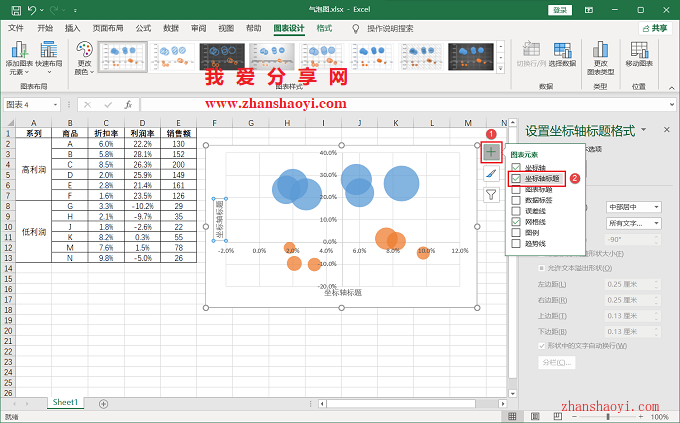This screenshot has height=423, width=680.
Task: Enable the Error Bars checkbox
Action: [x=516, y=211]
